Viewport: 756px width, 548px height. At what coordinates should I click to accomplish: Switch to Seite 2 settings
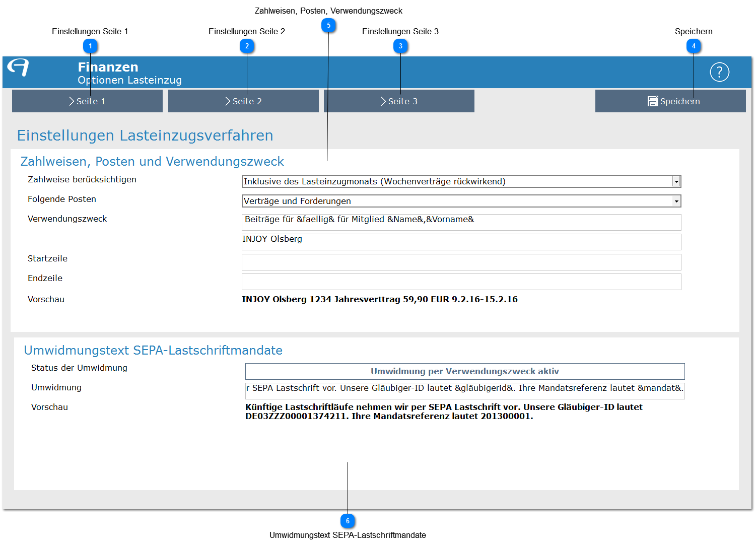click(243, 101)
